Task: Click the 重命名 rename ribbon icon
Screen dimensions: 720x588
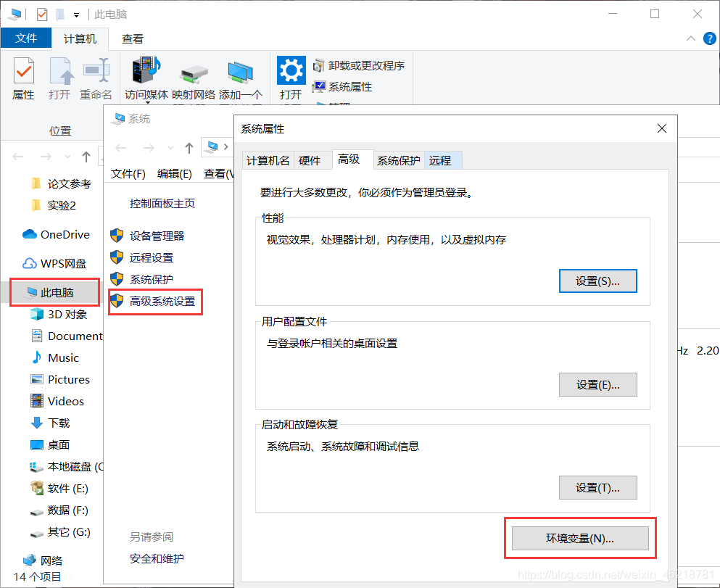Action: pyautogui.click(x=96, y=78)
